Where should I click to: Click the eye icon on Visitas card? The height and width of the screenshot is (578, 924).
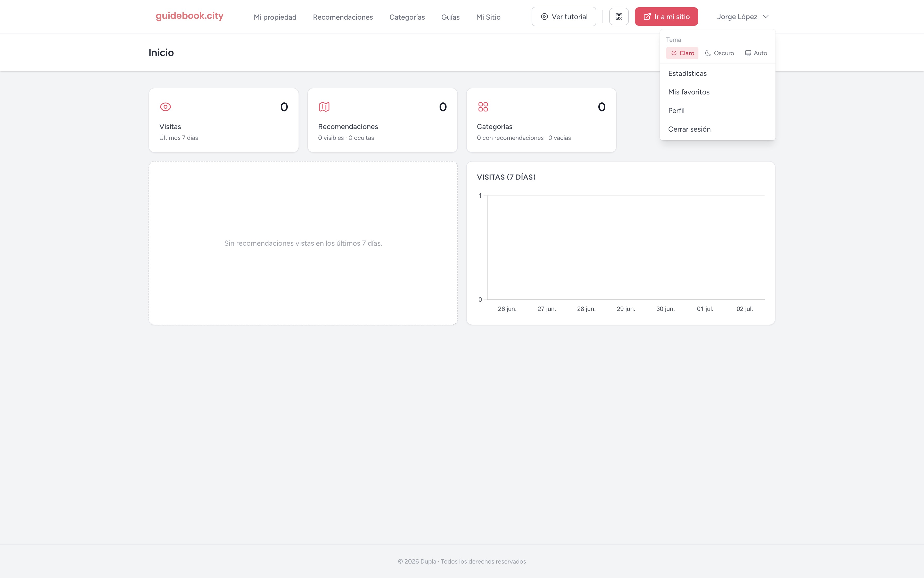tap(165, 107)
